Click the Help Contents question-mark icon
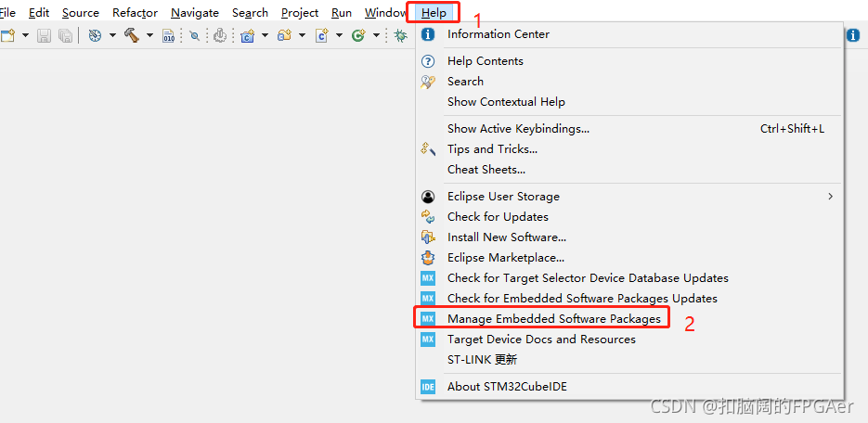 [428, 61]
